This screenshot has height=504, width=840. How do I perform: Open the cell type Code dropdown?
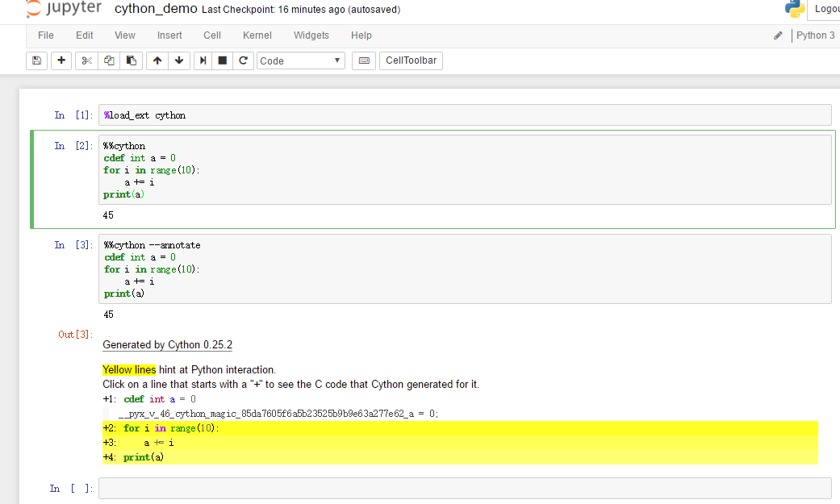click(300, 60)
